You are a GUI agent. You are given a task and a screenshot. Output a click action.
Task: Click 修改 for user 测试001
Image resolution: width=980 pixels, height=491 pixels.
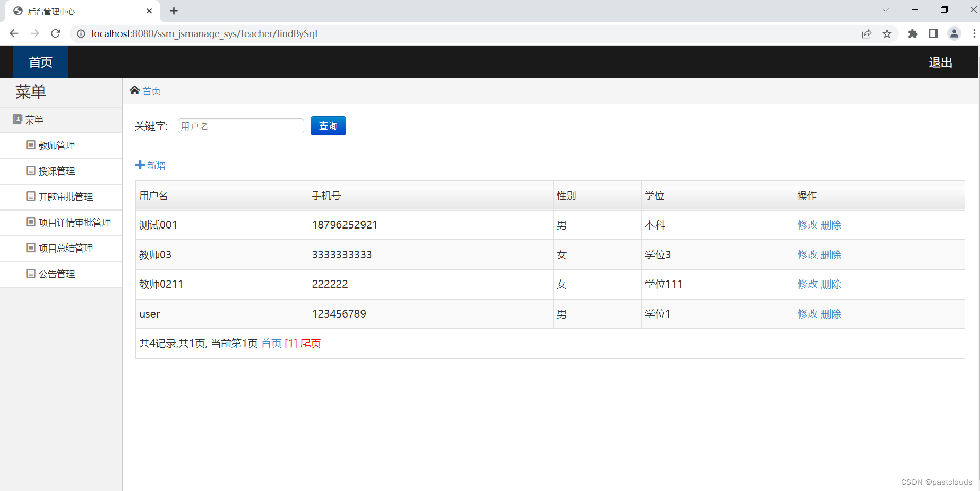pyautogui.click(x=807, y=224)
